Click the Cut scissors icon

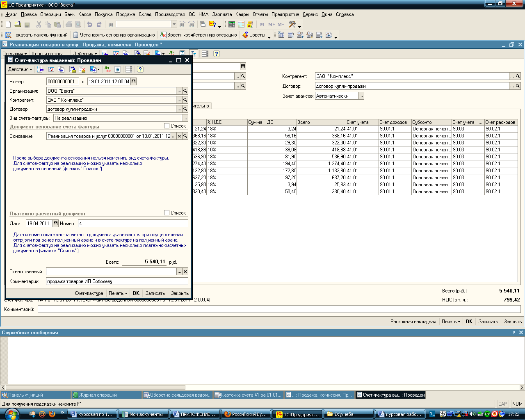point(39,24)
